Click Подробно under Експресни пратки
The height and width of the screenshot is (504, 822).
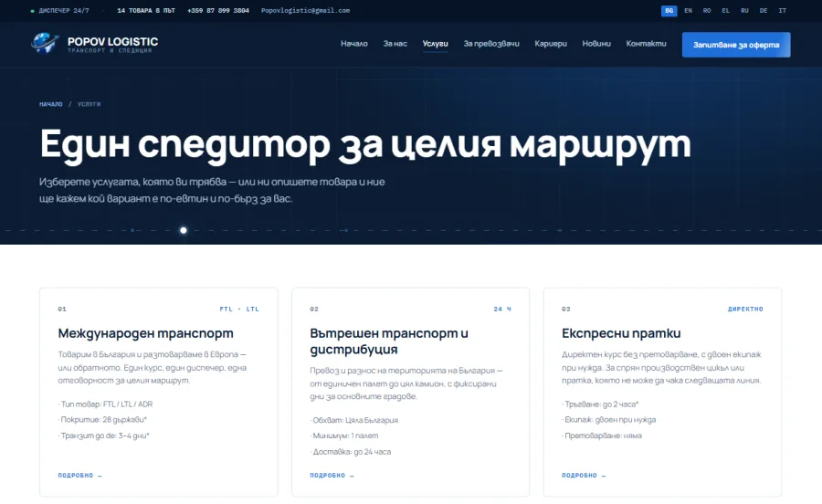pyautogui.click(x=584, y=476)
